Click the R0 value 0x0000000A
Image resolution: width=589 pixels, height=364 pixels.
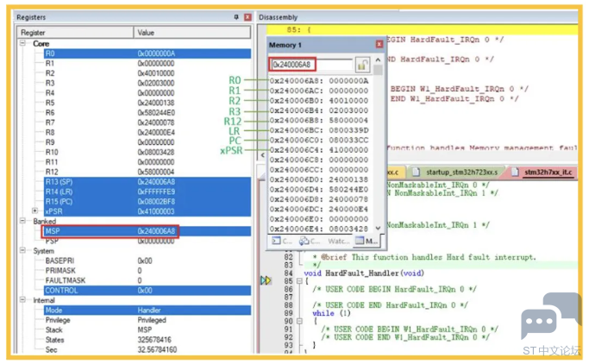[x=156, y=53]
